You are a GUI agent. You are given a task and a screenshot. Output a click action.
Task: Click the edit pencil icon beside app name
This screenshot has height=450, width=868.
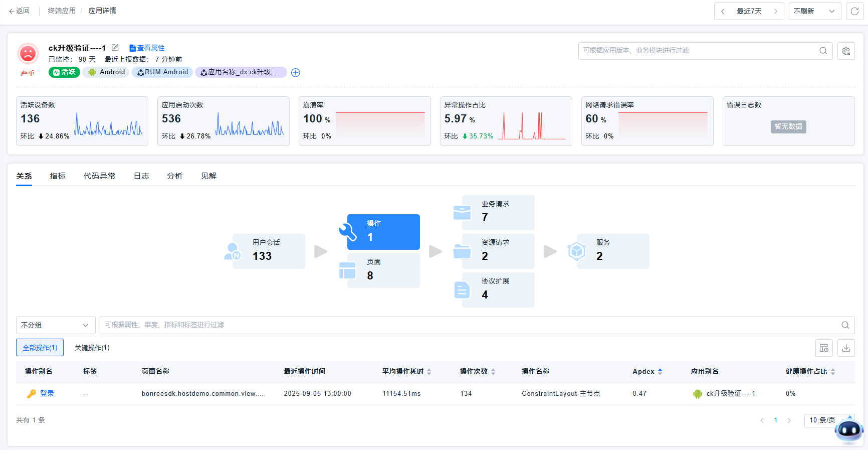(115, 48)
